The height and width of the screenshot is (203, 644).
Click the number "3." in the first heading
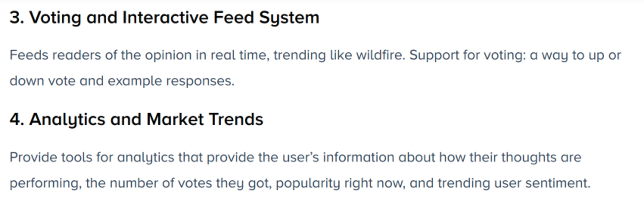coord(17,18)
